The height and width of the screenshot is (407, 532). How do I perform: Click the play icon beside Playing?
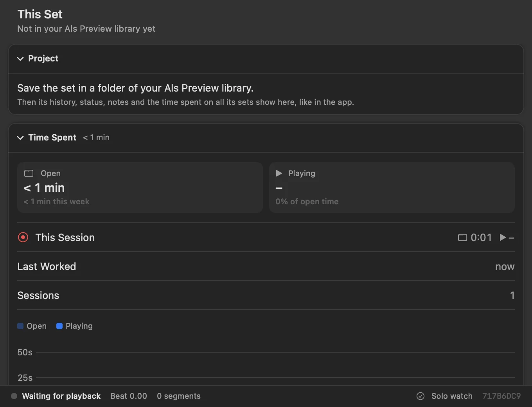(x=279, y=173)
